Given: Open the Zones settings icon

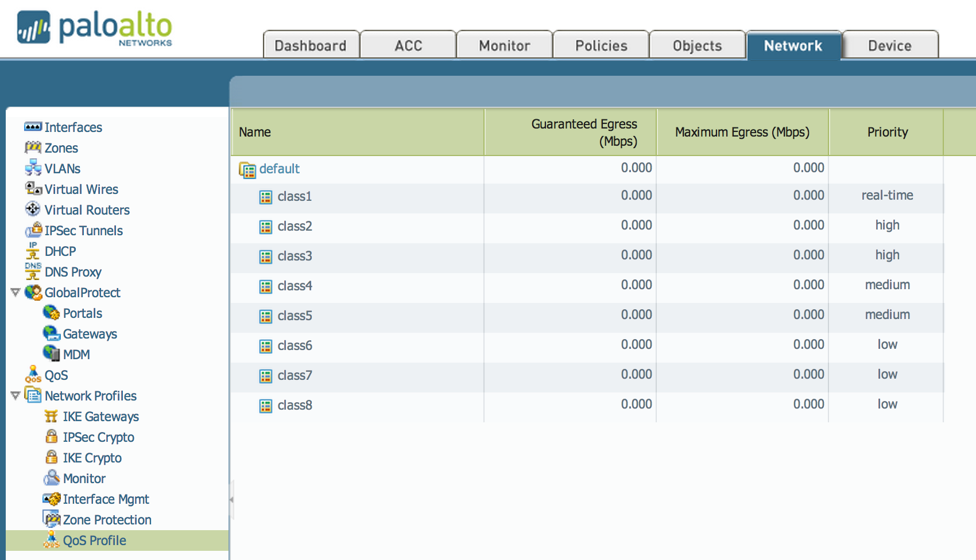Looking at the screenshot, I should coord(34,147).
